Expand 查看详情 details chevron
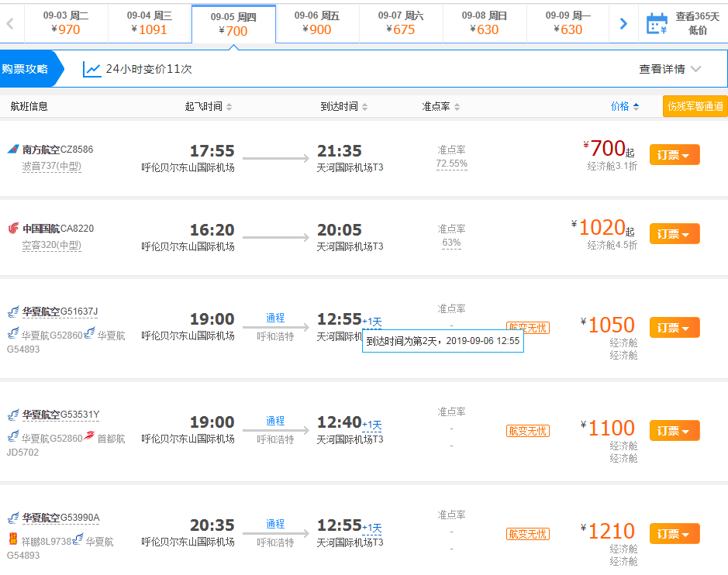 coord(695,69)
